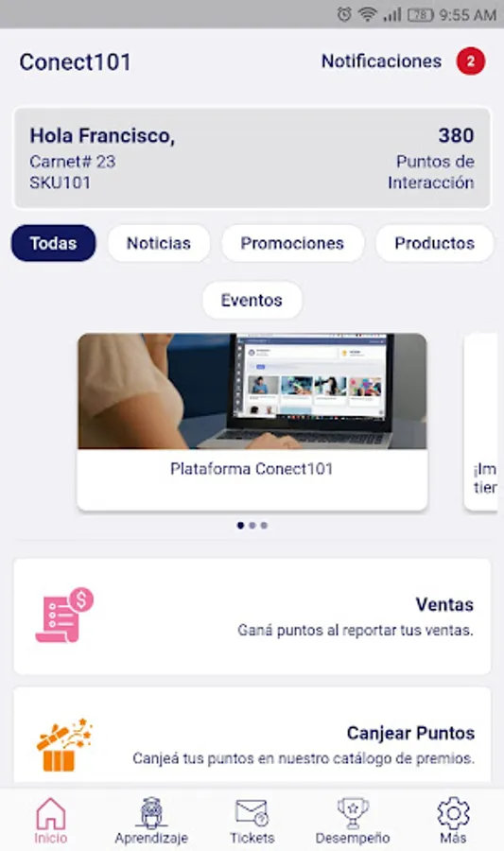Viewport: 504px width, 851px height.
Task: Open the Tickets envelope icon
Action: click(252, 812)
